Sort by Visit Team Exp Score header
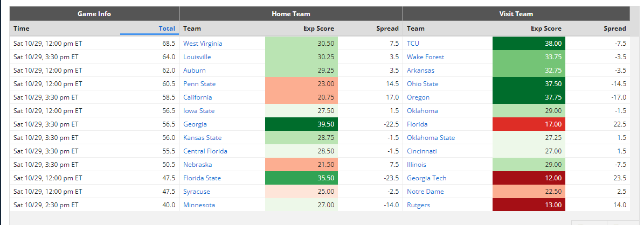The image size is (644, 225). point(546,29)
